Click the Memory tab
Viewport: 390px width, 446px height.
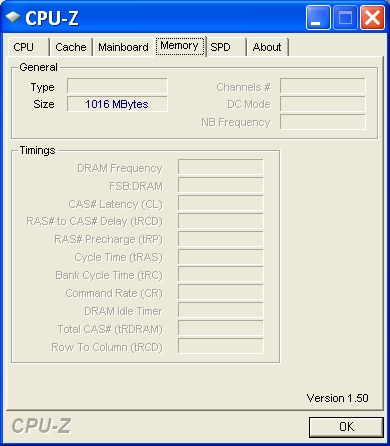[180, 46]
